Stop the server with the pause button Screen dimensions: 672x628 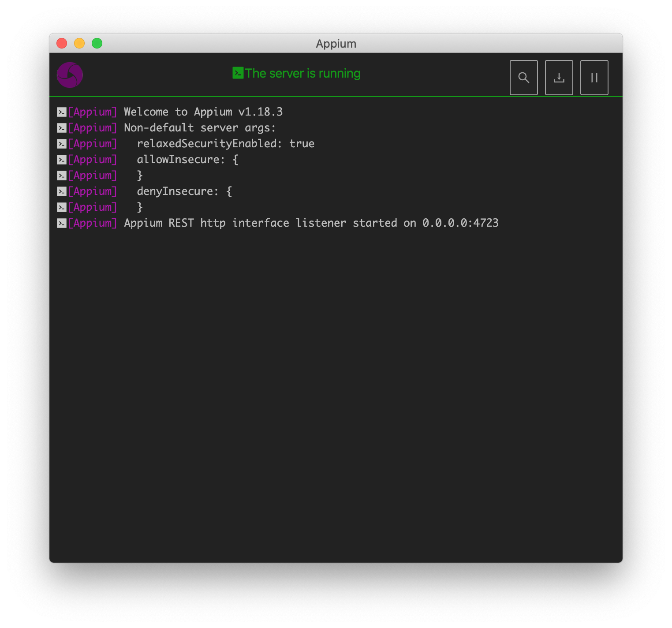coord(594,78)
